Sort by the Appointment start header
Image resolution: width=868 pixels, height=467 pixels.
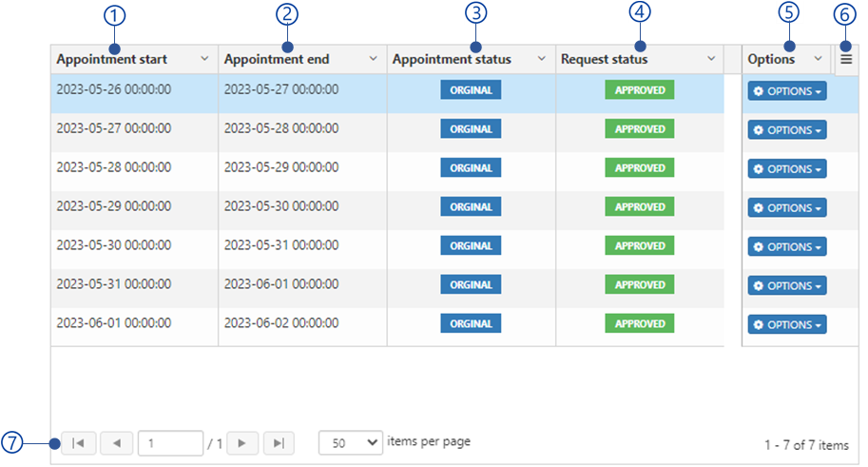pyautogui.click(x=112, y=59)
